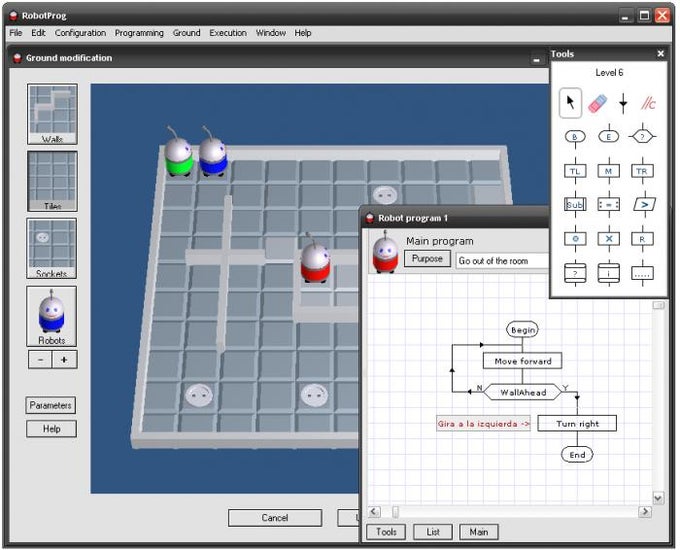
Task: Choose the Tiles ground element
Action: [x=52, y=181]
